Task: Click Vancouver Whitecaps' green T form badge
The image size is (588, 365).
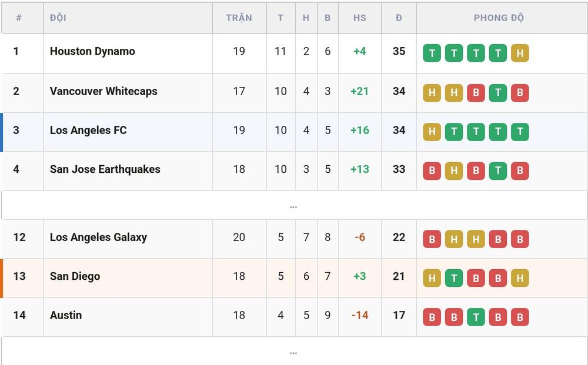Action: click(x=498, y=92)
